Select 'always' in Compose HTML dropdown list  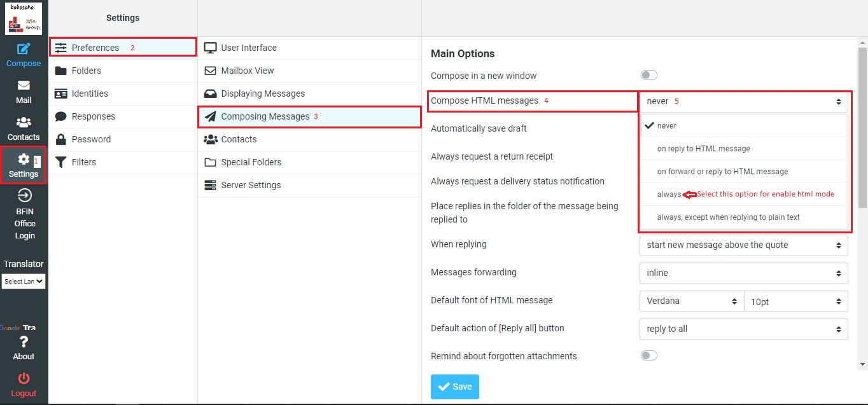pos(669,195)
